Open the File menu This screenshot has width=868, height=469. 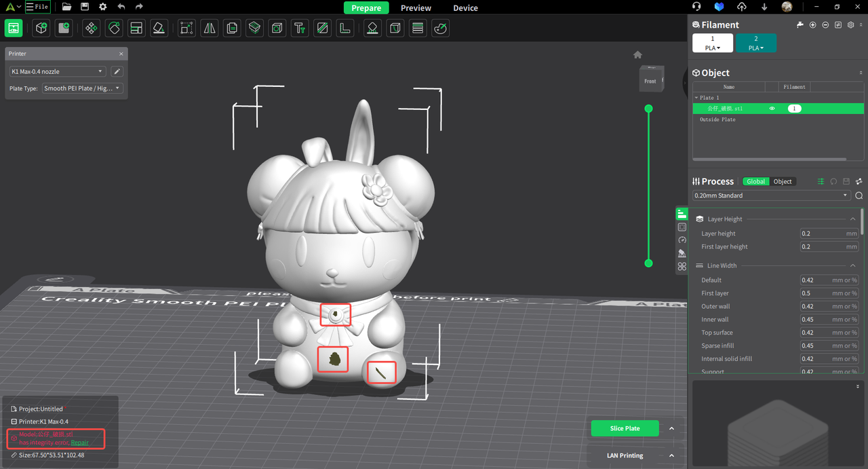37,7
